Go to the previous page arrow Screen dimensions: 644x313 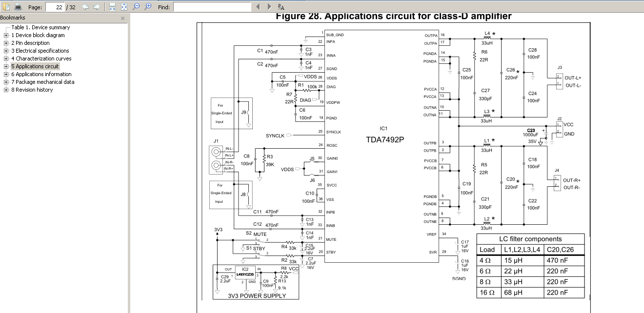pyautogui.click(x=85, y=7)
